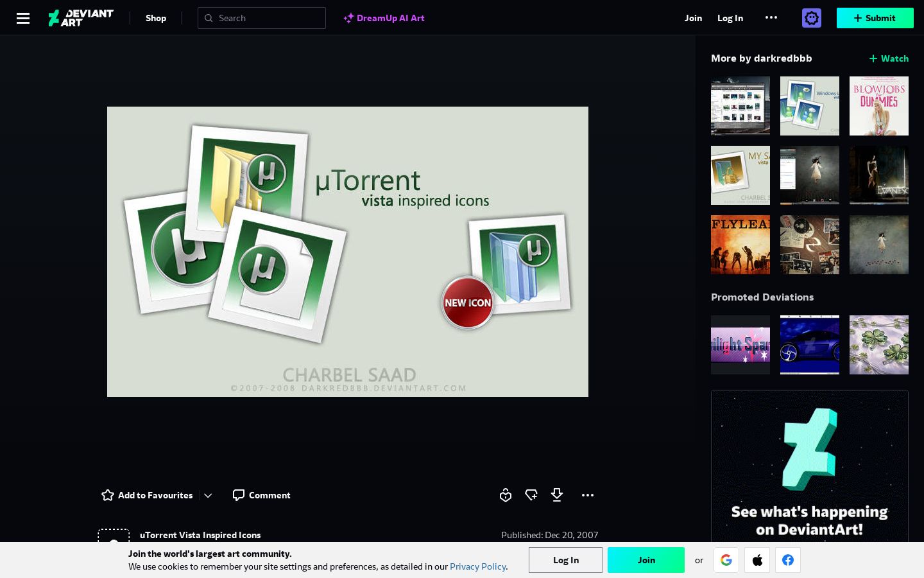The height and width of the screenshot is (578, 924).
Task: Open the green clovers promoted deviation
Action: (x=879, y=345)
